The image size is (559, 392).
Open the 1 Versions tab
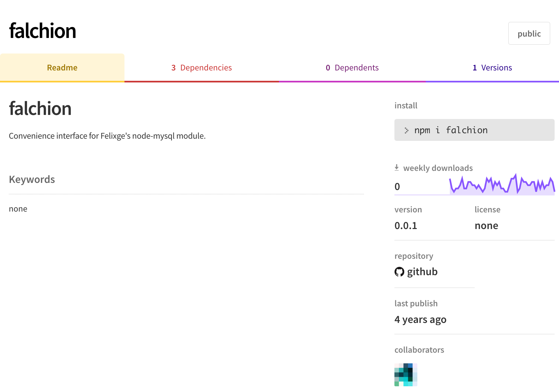click(492, 67)
